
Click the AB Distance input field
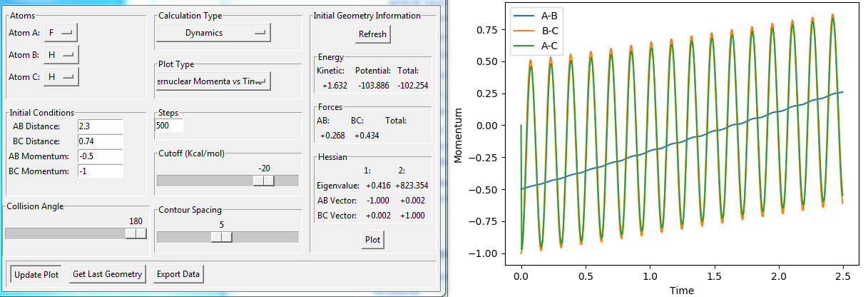(x=100, y=126)
